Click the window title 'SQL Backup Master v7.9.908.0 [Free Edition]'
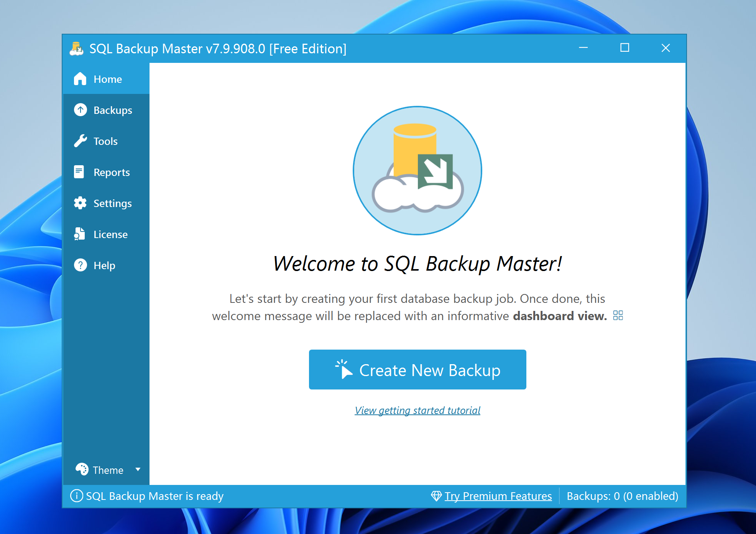756x534 pixels. [218, 49]
